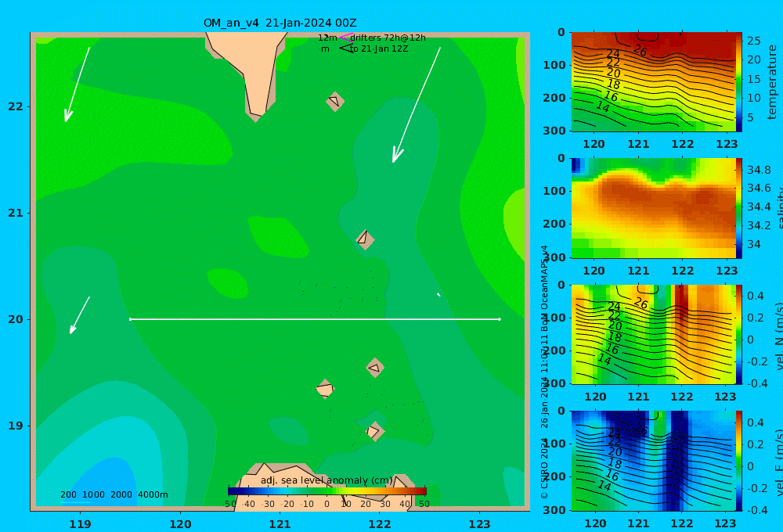Click longitude label "122" under the main map
783x532 pixels.
380,524
